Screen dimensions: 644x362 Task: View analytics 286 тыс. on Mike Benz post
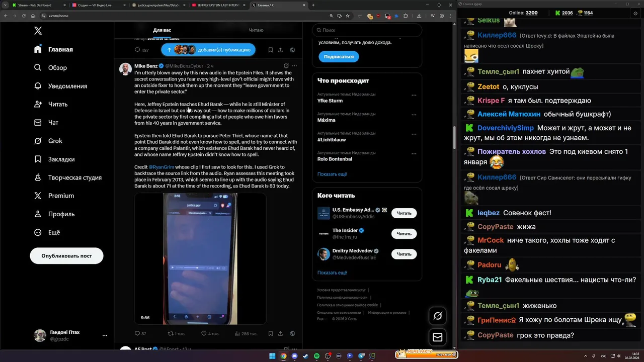coord(246,333)
